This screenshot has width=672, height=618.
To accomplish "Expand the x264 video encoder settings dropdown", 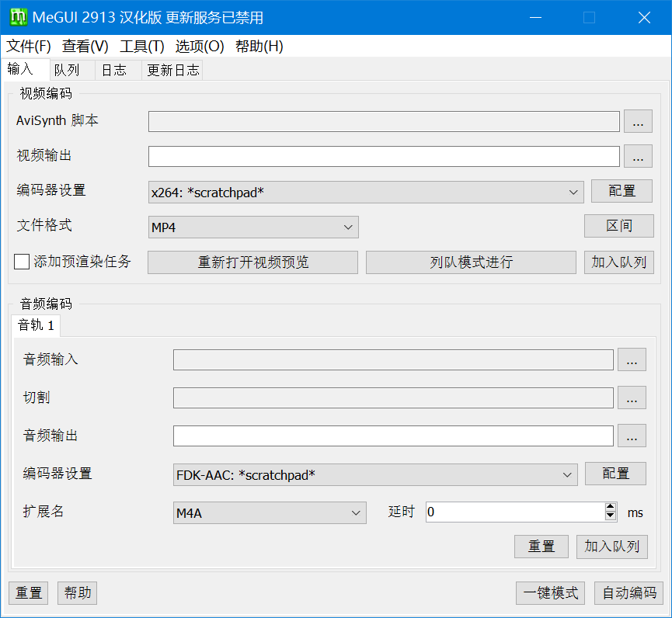I will (x=366, y=193).
